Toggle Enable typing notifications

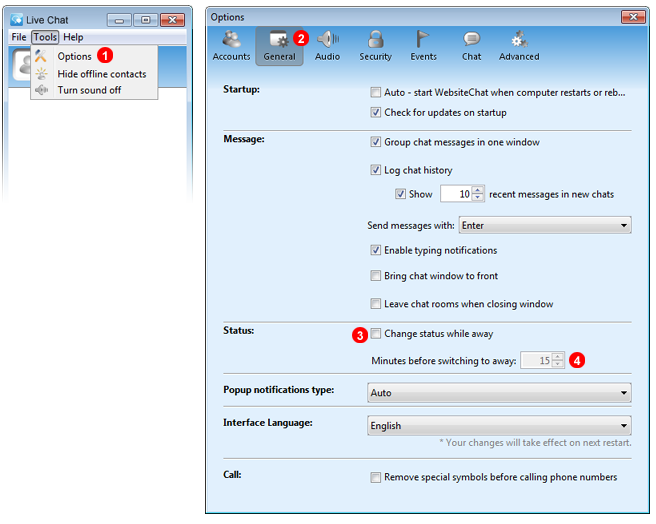376,250
